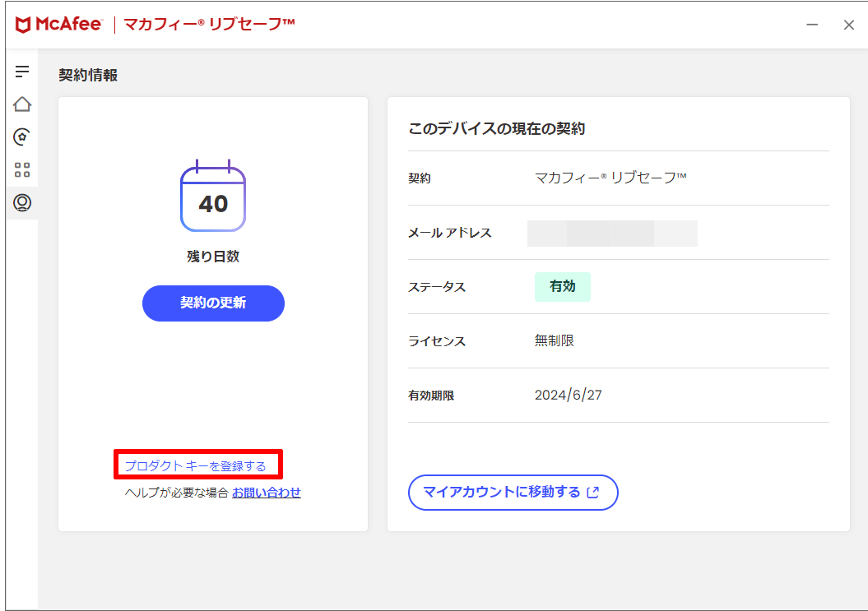The image size is (868, 611).
Task: Click the 有効 status badge
Action: (563, 287)
